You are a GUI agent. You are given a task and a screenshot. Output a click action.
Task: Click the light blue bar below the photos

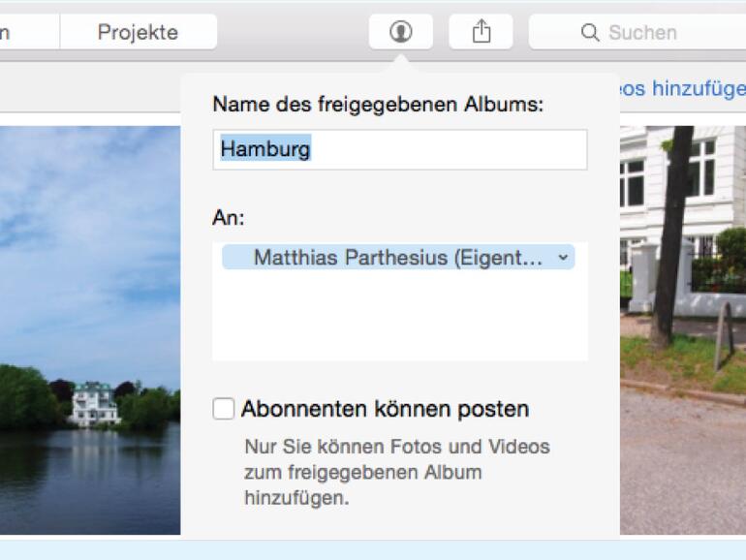point(373,549)
